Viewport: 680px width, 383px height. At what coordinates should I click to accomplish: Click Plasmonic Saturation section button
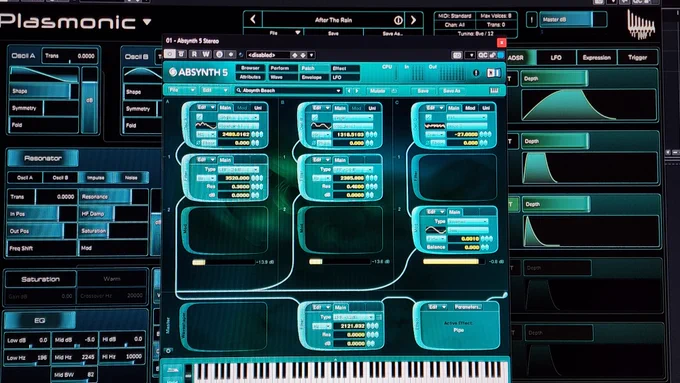41,279
